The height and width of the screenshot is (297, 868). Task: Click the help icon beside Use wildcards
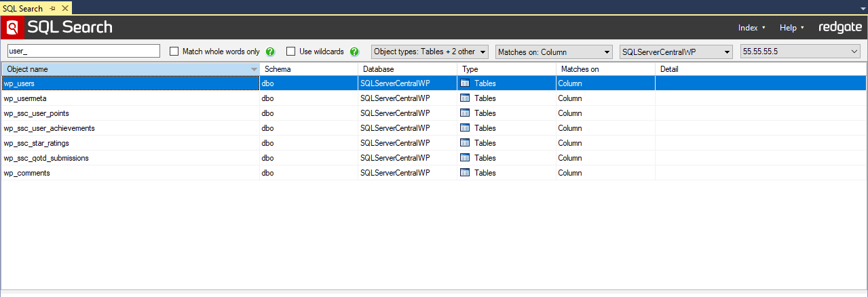coord(354,52)
